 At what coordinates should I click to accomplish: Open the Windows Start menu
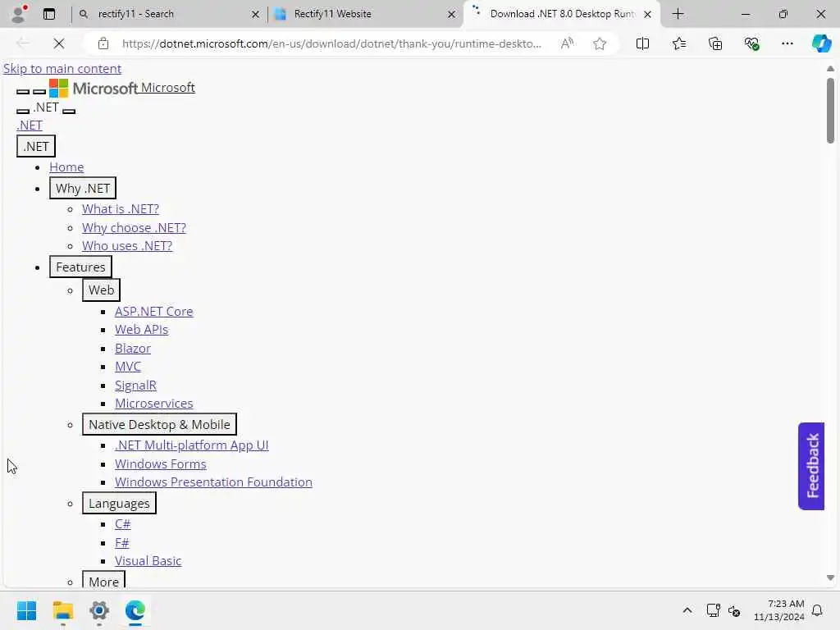(26, 610)
